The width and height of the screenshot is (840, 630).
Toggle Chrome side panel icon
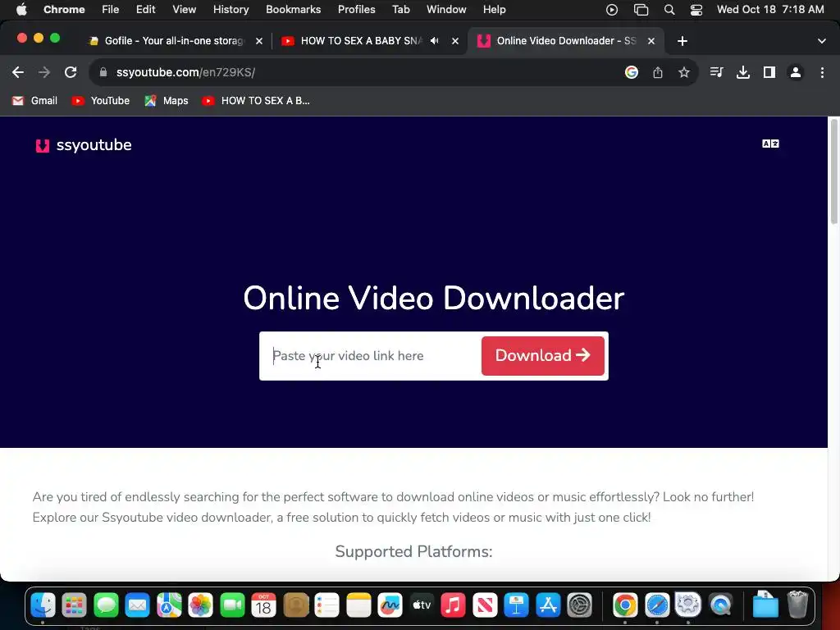tap(769, 72)
